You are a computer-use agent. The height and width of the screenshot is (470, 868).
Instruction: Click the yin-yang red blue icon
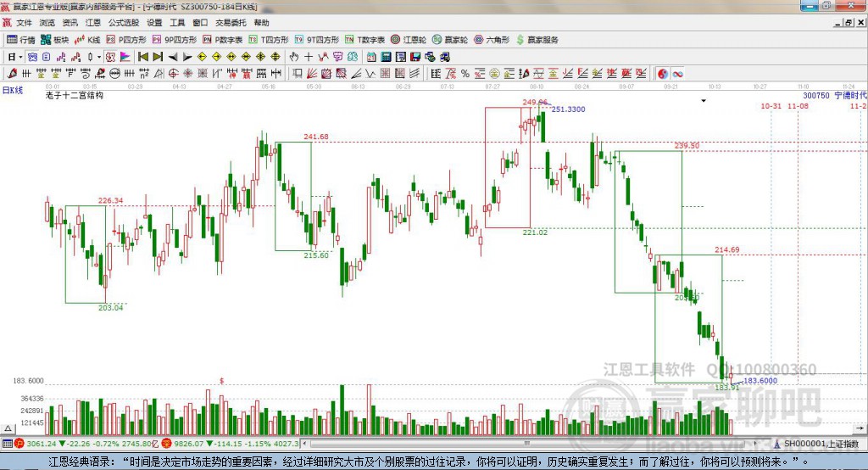click(x=663, y=74)
